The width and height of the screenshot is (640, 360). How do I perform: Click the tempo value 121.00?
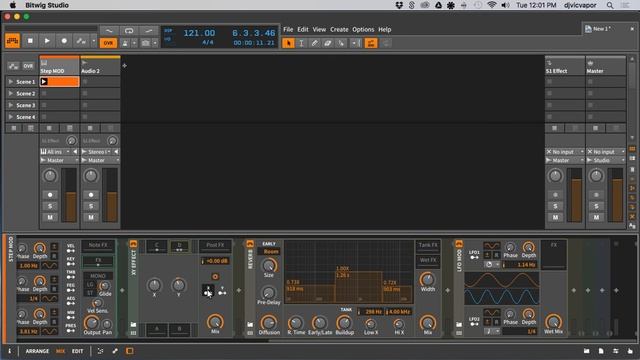199,33
